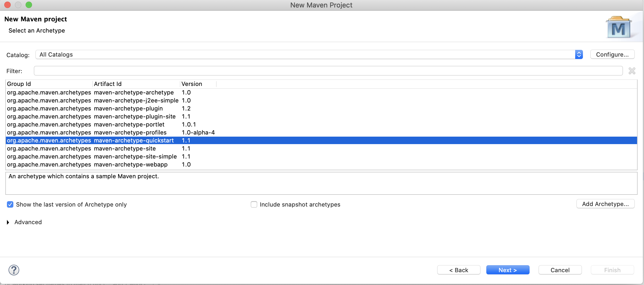Toggle Show the last version of Archetype only
The image size is (644, 285).
pos(10,204)
